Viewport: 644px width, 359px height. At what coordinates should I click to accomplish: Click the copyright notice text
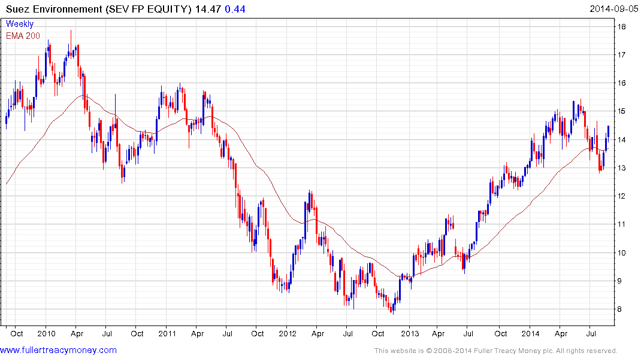[x=496, y=351]
